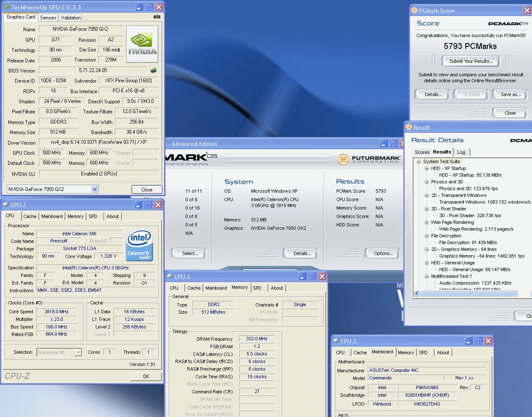Image resolution: width=532 pixels, height=417 pixels.
Task: Click the Audio Compression: 1237.425 KB/s result
Action: (475, 283)
